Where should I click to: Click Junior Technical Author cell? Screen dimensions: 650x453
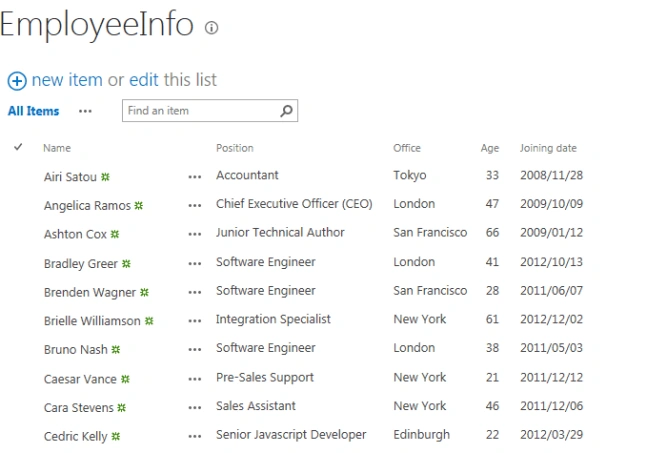tap(280, 233)
